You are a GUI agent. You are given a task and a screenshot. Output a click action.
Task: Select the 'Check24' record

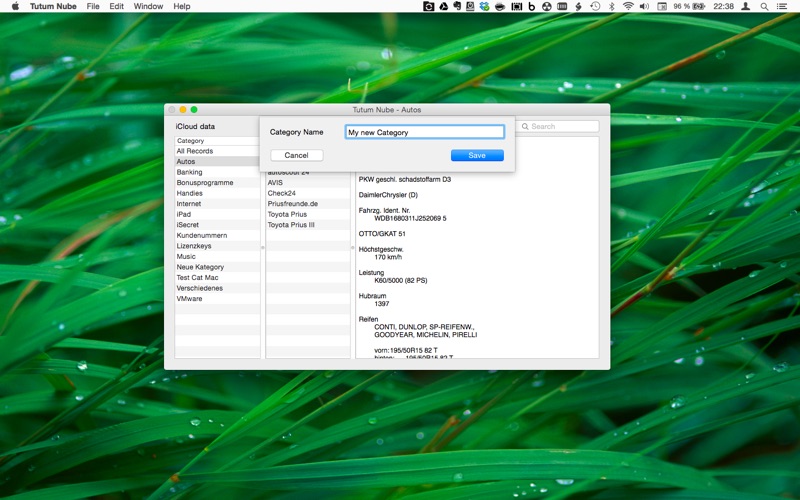pyautogui.click(x=308, y=193)
